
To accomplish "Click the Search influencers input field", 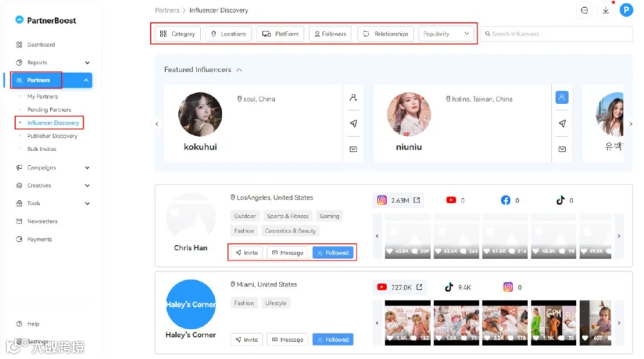I will (x=557, y=34).
